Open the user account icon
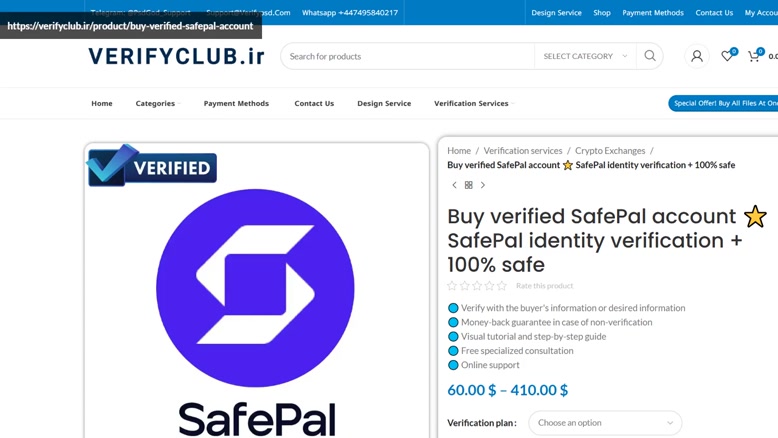 click(x=697, y=56)
